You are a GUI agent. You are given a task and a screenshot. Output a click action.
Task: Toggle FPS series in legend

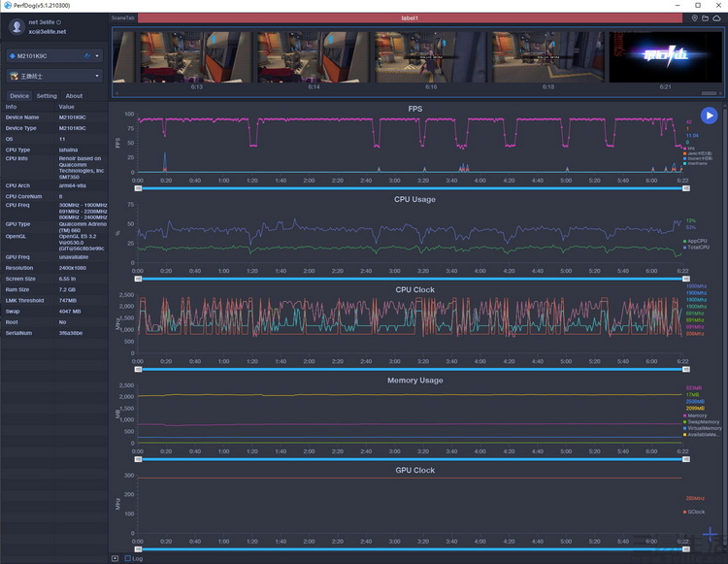(x=689, y=149)
